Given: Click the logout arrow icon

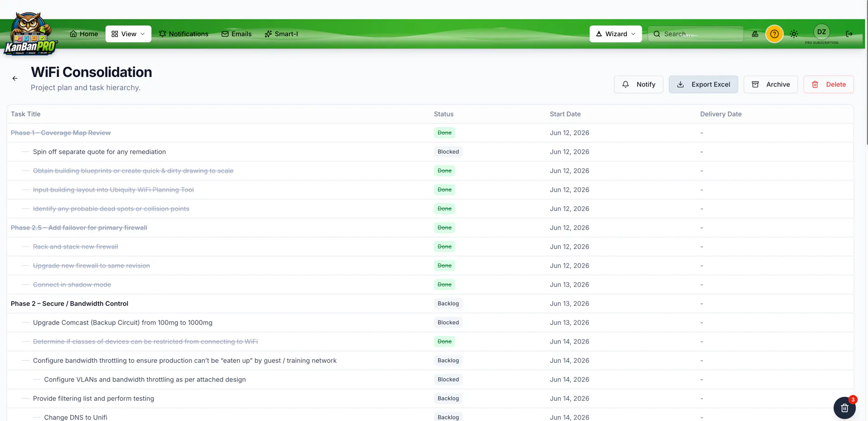Looking at the screenshot, I should (849, 34).
